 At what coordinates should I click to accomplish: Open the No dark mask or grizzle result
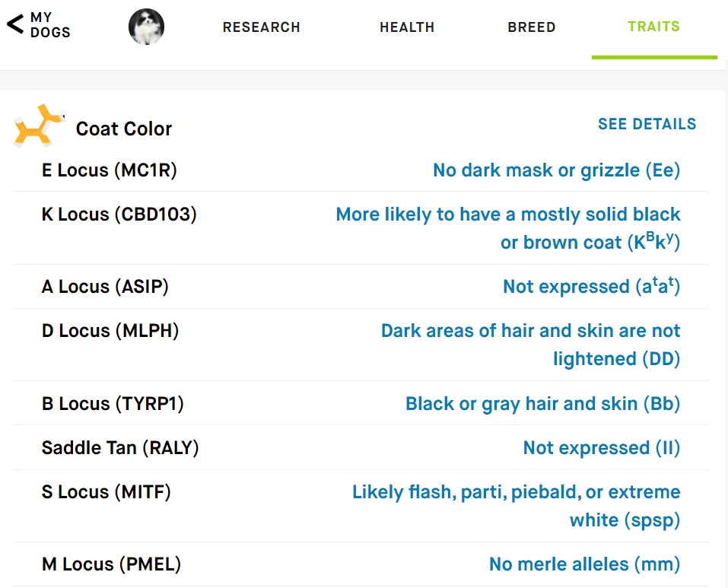point(557,170)
